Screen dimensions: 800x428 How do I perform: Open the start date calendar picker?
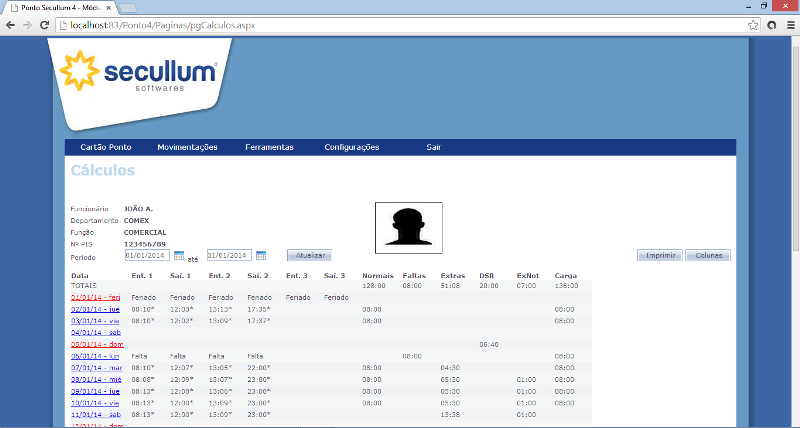[180, 256]
